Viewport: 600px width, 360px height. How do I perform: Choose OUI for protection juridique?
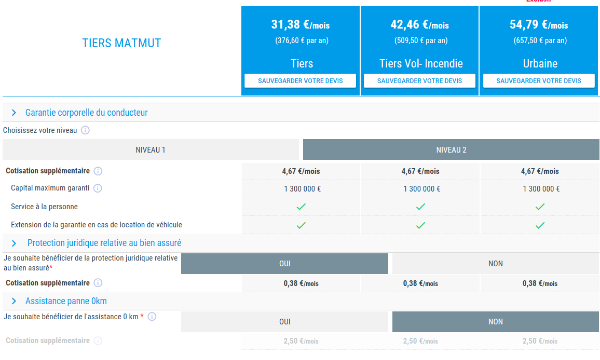click(284, 263)
